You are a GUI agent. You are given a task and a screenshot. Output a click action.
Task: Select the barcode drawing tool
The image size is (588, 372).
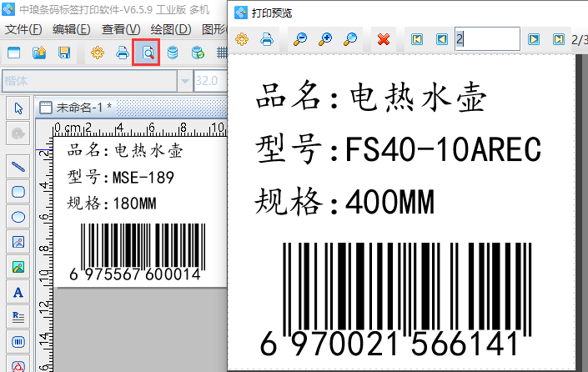(18, 342)
